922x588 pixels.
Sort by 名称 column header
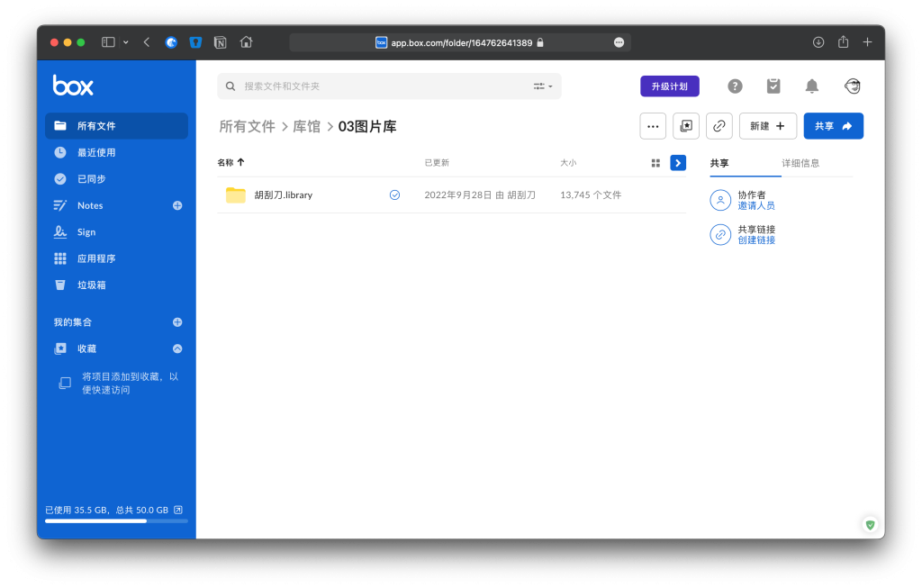click(230, 162)
